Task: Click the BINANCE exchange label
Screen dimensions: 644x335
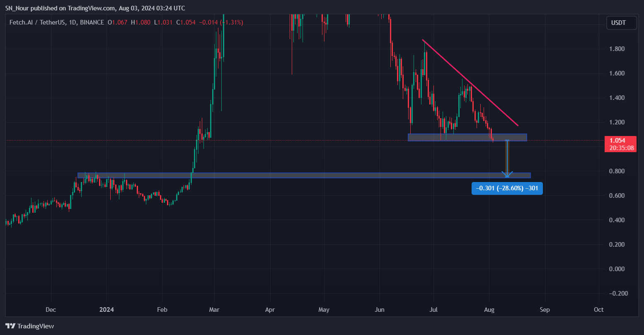Action: (x=91, y=22)
